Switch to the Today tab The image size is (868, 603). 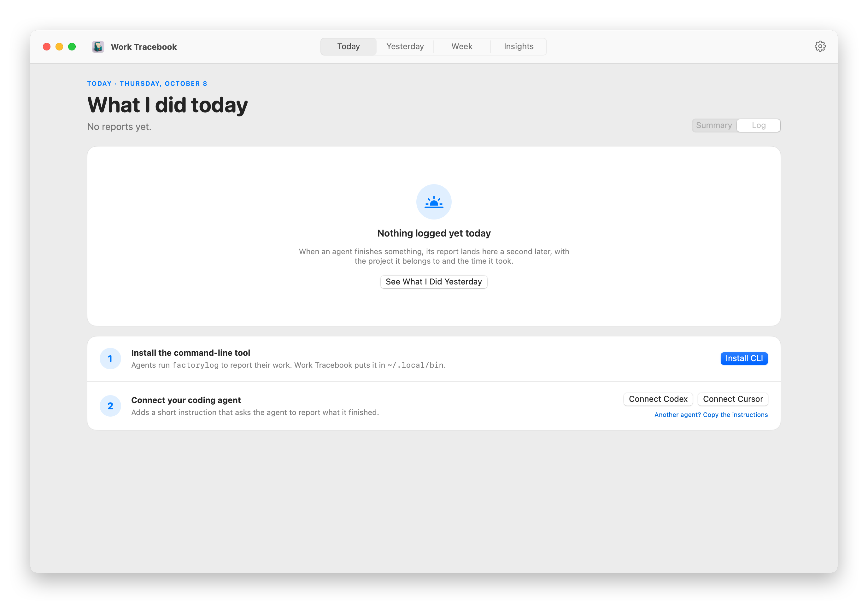coord(349,46)
